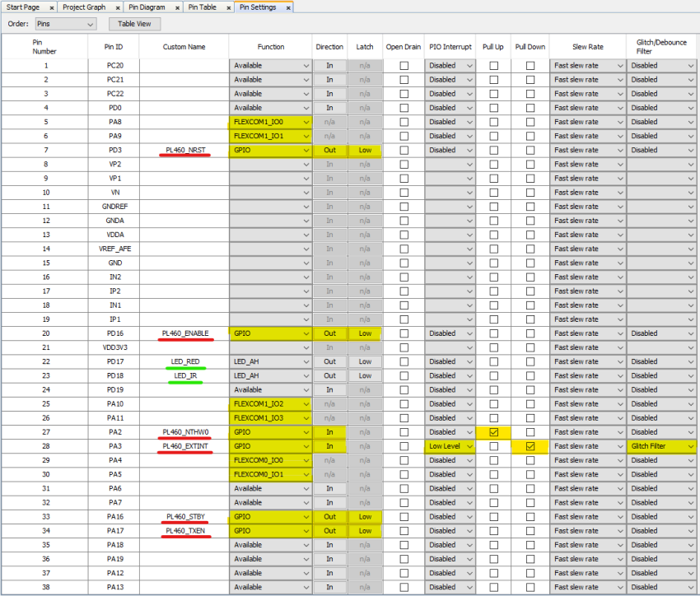
Task: Close the Pin Diagram tab
Action: (177, 8)
